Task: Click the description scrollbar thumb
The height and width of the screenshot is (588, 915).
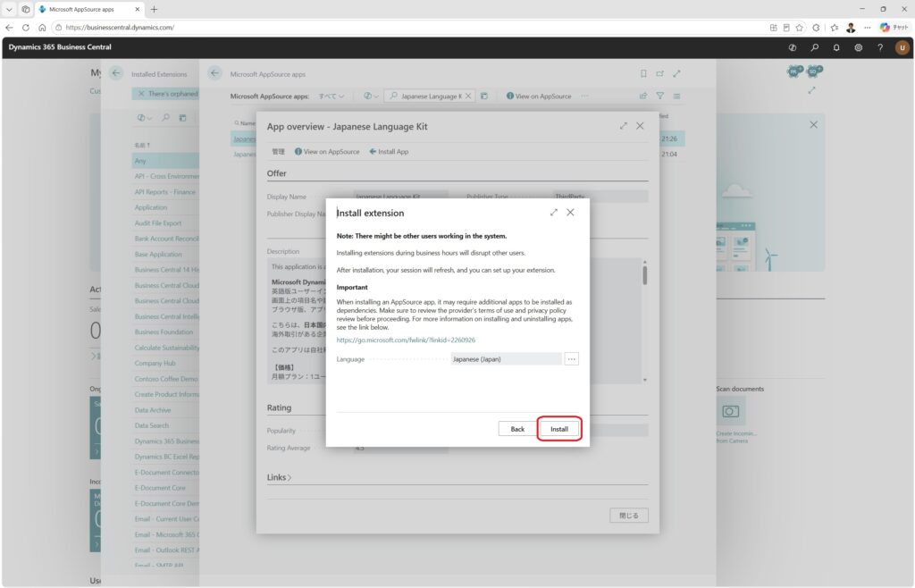Action: pyautogui.click(x=645, y=275)
